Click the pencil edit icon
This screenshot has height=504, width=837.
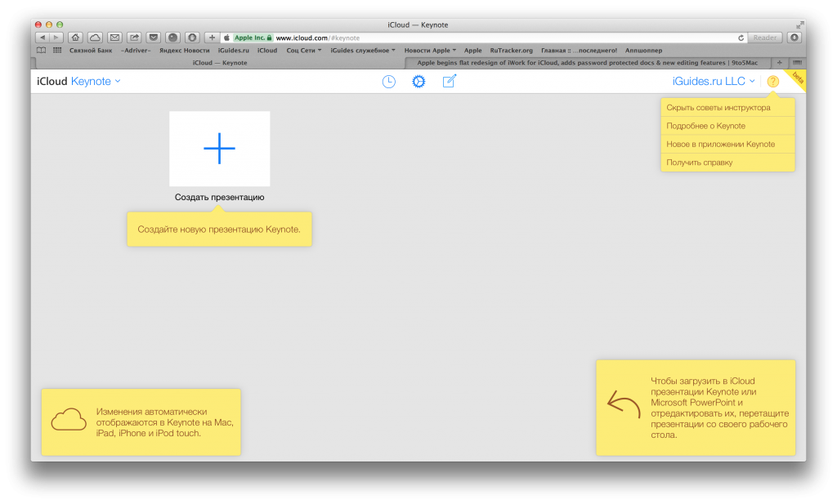tap(449, 81)
